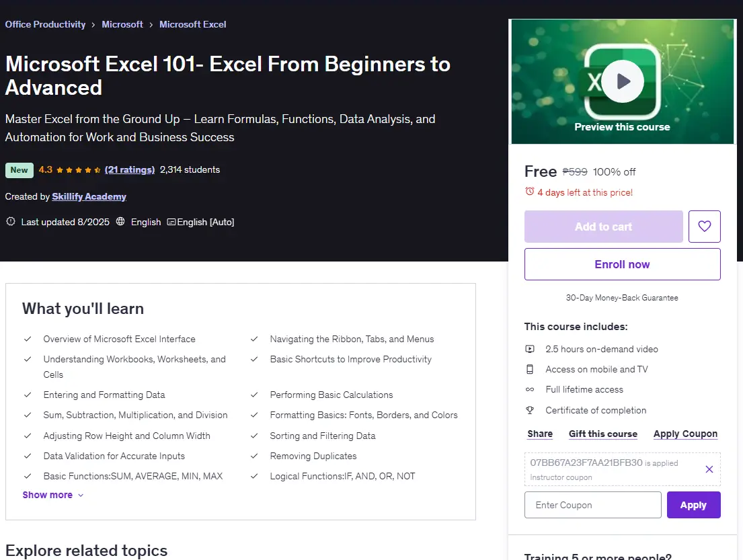Click Sum, Subtraction, Multiplication, and Division

tap(135, 415)
